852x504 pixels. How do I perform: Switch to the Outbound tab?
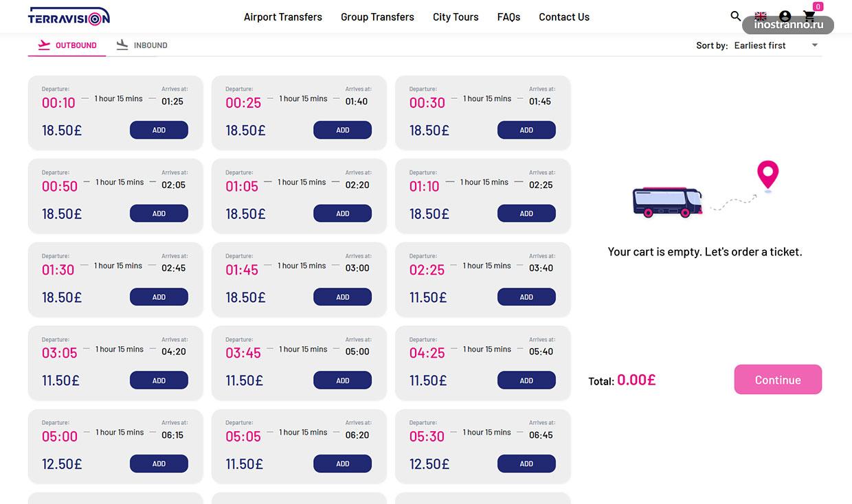67,45
